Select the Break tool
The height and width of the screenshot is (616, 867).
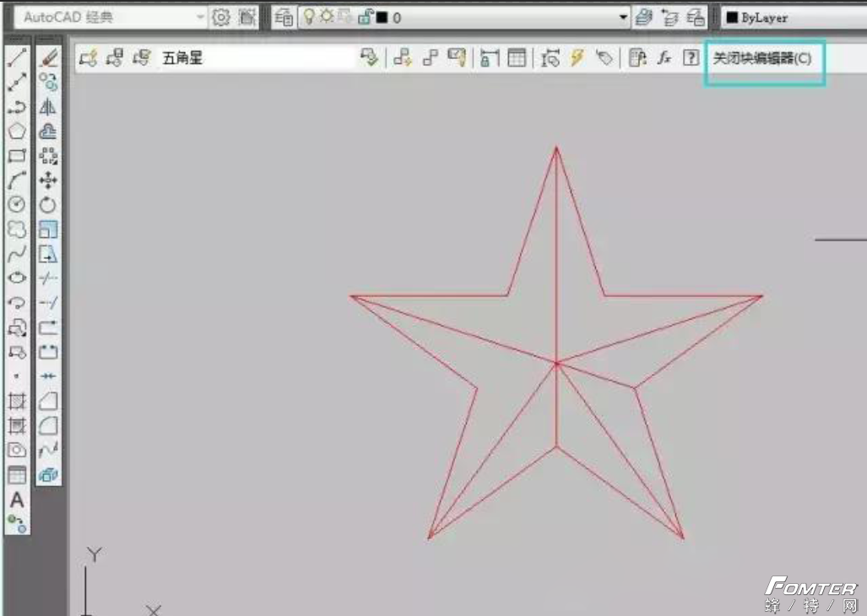(48, 351)
